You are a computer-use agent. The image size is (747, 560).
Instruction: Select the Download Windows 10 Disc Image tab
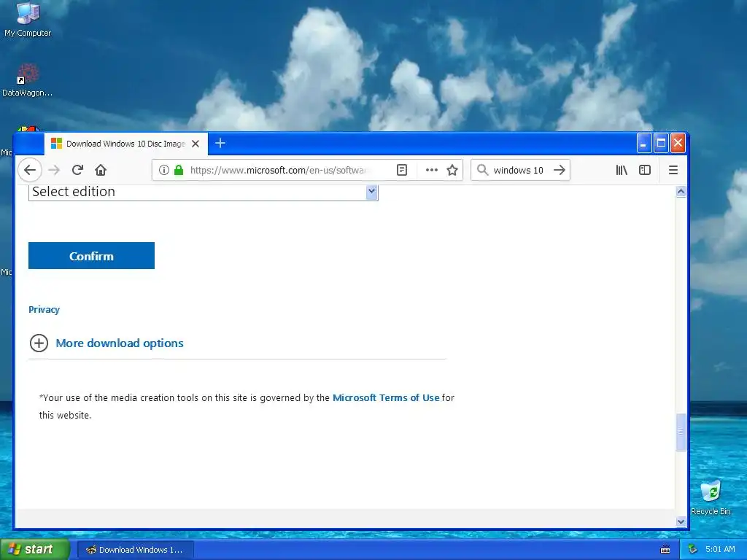click(126, 144)
